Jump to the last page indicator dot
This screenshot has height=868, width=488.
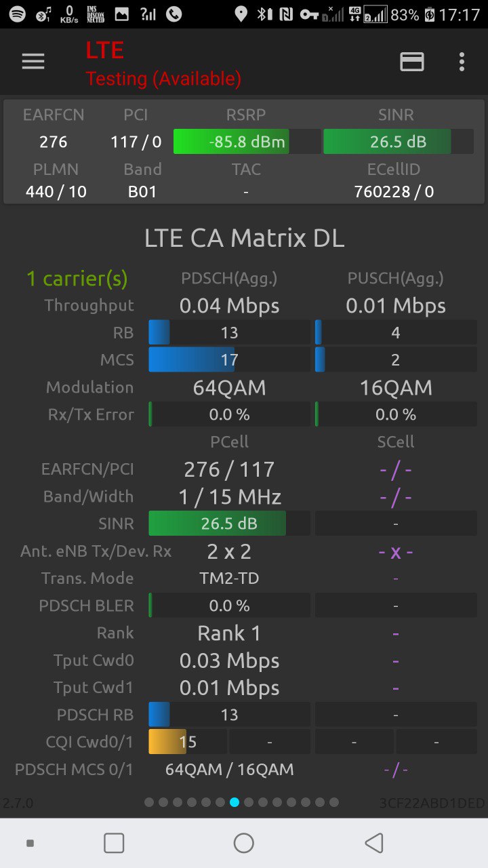(x=334, y=802)
